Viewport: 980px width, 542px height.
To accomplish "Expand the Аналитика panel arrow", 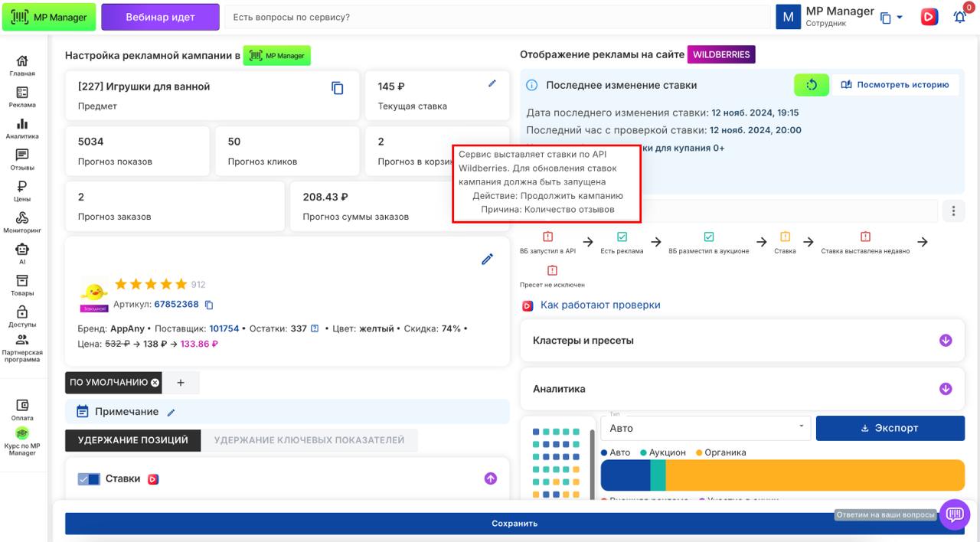I will point(946,389).
